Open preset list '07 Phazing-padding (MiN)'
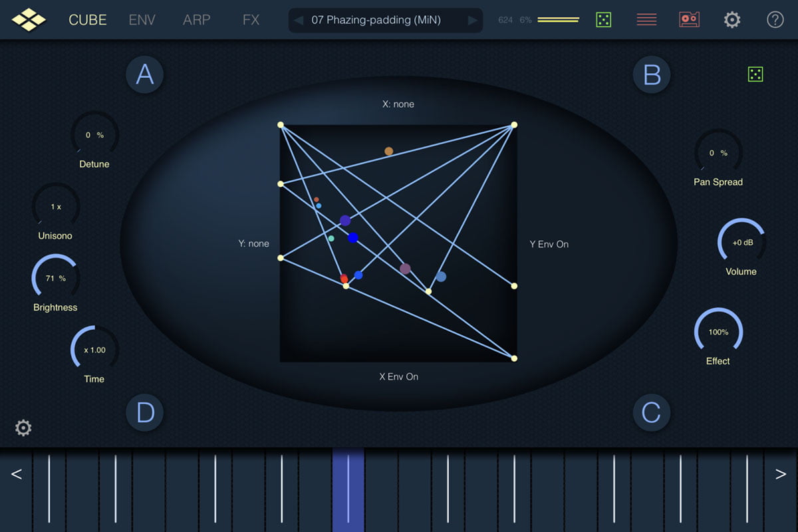This screenshot has height=532, width=798. coord(376,20)
